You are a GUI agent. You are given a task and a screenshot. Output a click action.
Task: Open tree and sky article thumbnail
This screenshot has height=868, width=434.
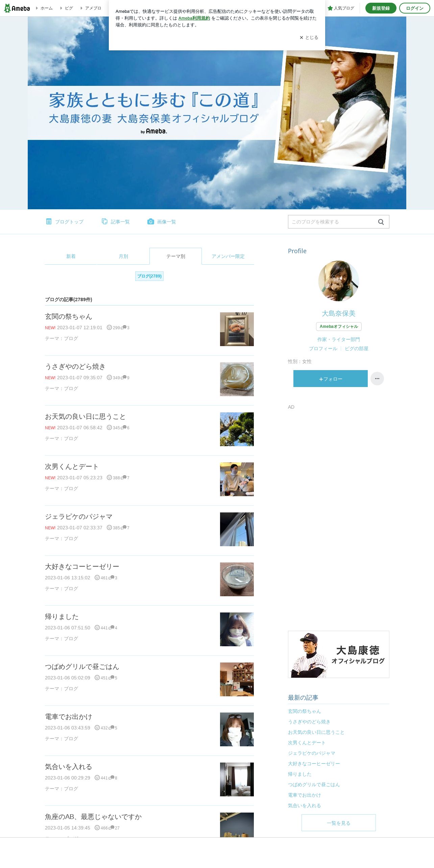click(x=237, y=429)
